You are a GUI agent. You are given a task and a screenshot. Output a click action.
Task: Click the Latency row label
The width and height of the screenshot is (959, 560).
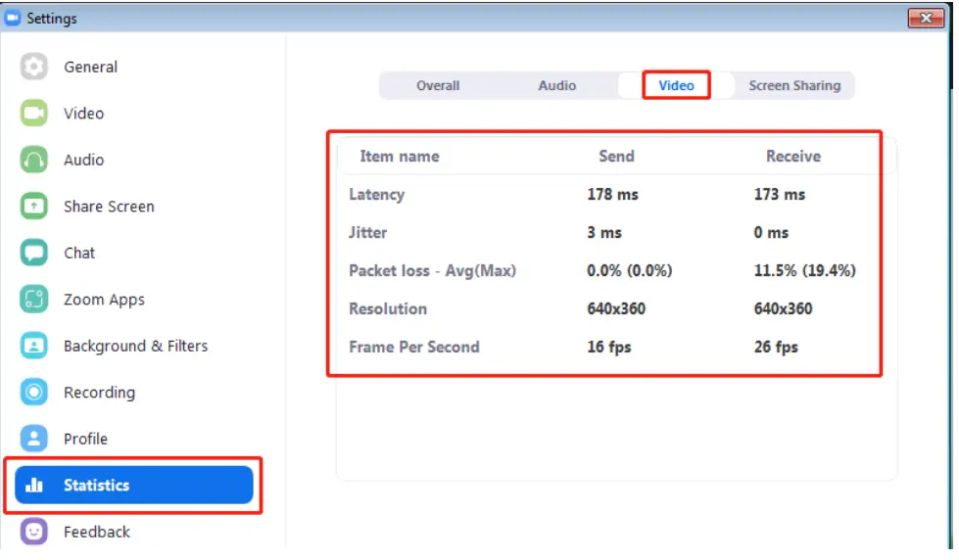point(377,195)
